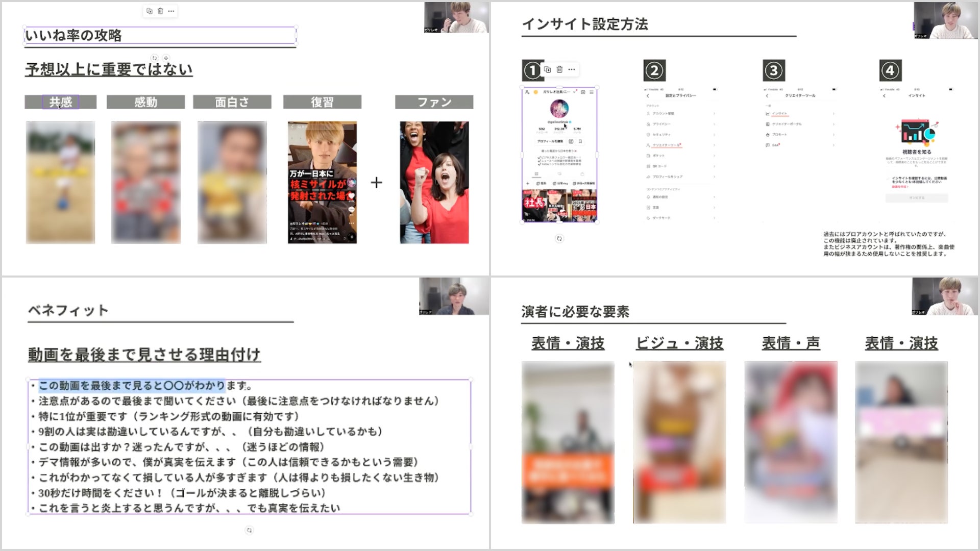Click rotate handle below TikTok profile screenshot
980x551 pixels.
(x=559, y=238)
